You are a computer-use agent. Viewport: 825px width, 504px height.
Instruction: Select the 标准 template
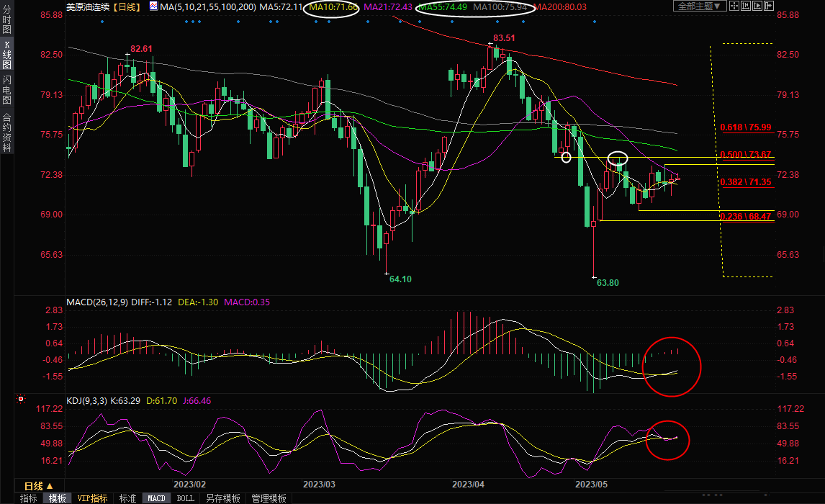[127, 498]
